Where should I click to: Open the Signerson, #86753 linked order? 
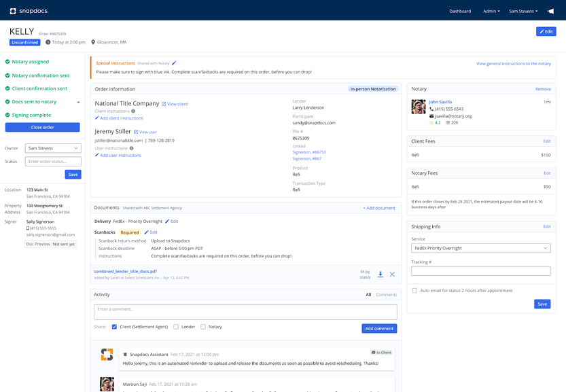(309, 152)
